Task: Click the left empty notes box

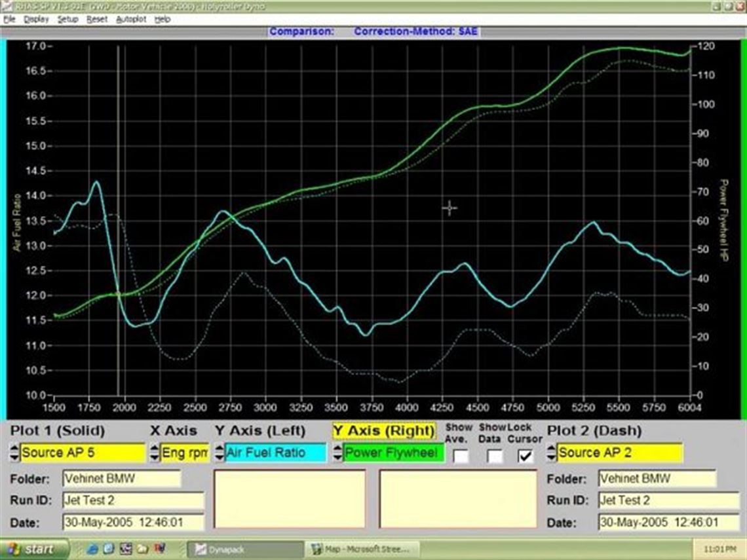Action: pos(290,499)
